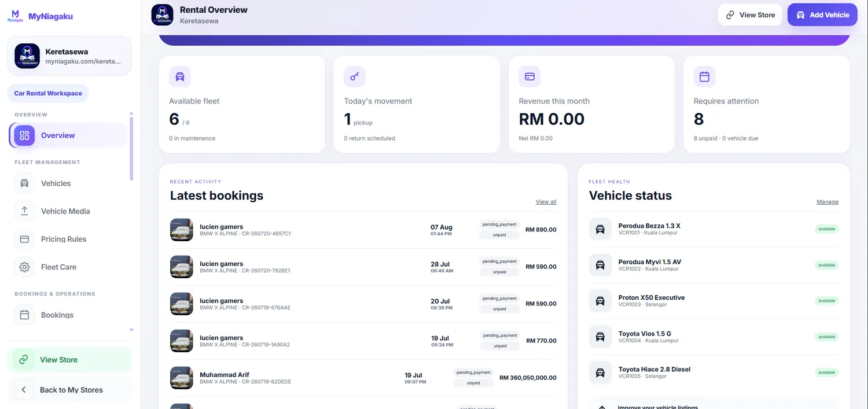Click car thumbnail for booking CR-260720-792BE1

coord(181,267)
